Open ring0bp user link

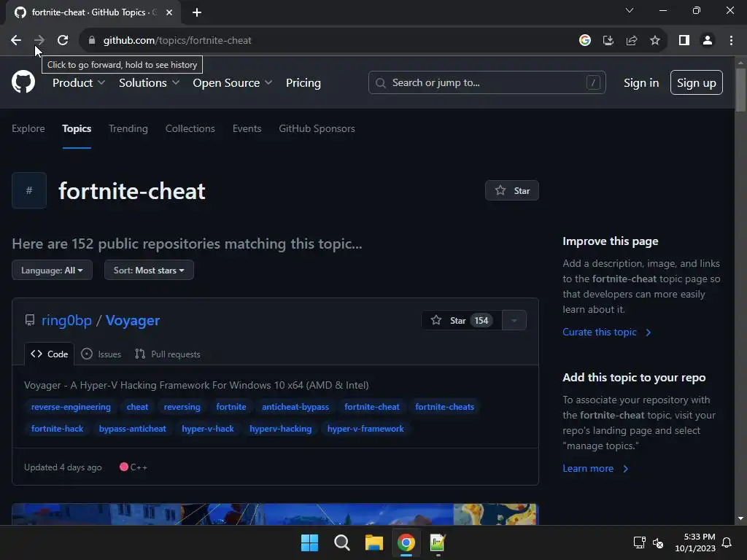[x=66, y=321]
